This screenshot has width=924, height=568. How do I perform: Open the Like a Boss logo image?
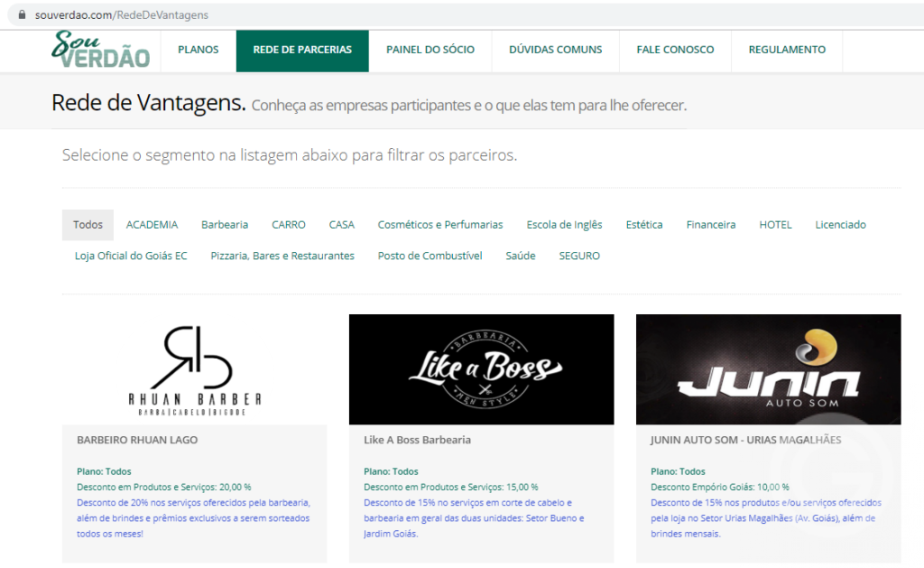point(482,370)
